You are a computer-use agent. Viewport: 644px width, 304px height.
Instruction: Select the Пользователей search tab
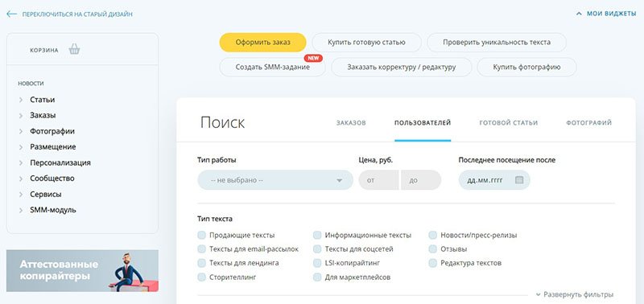coord(423,123)
